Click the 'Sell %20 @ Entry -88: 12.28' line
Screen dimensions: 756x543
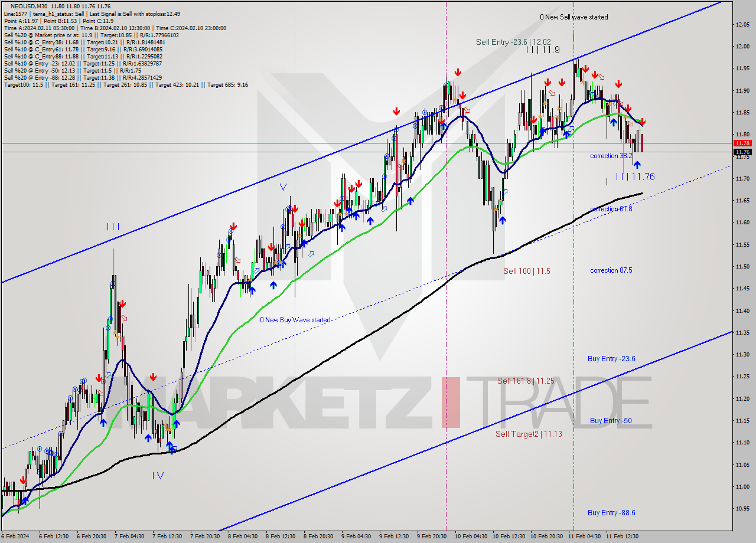pyautogui.click(x=83, y=77)
